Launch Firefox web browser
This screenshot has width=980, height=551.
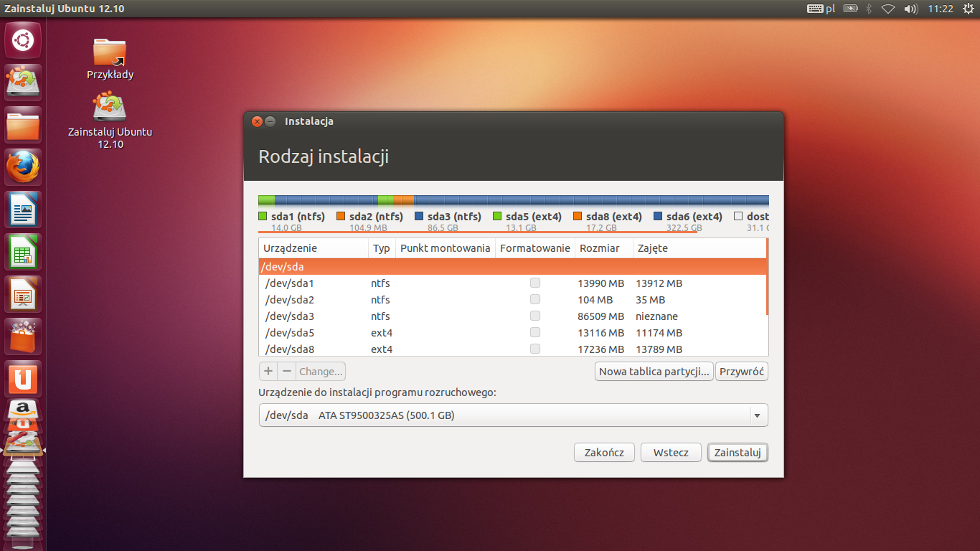pyautogui.click(x=24, y=167)
